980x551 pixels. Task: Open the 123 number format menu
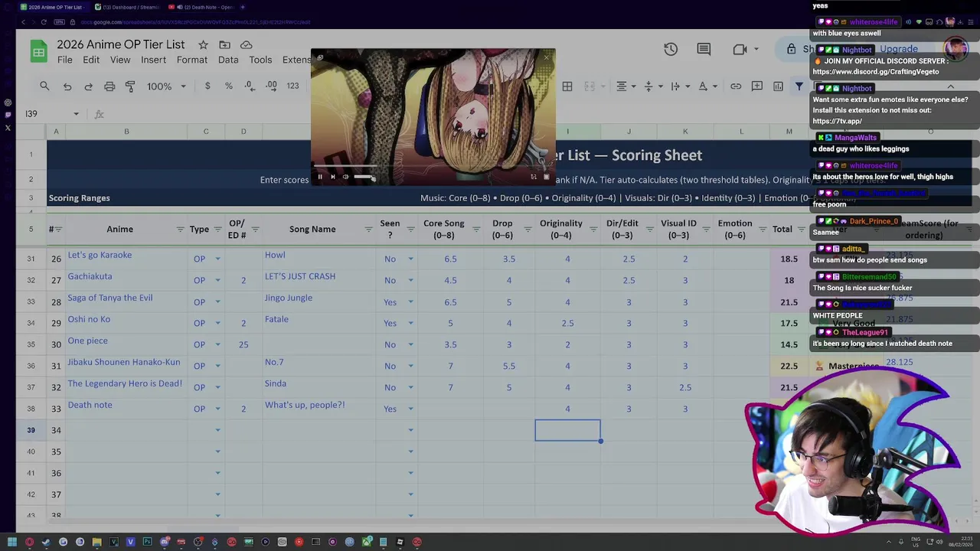[x=292, y=86]
